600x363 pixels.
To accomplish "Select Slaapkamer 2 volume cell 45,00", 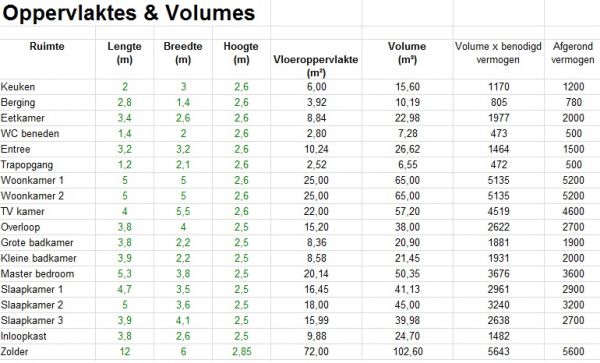I will (407, 305).
